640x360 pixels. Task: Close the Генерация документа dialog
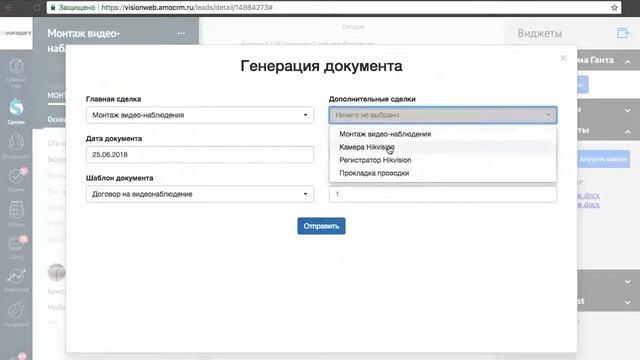(x=564, y=58)
